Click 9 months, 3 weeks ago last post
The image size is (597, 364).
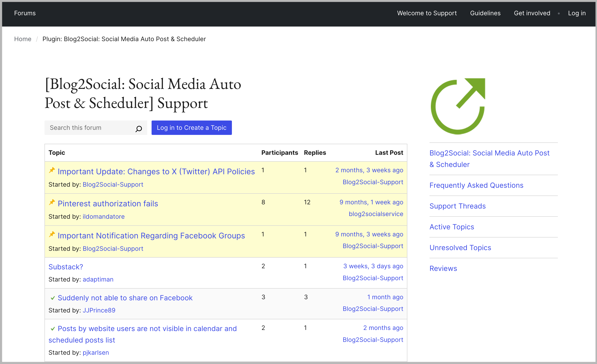[369, 234]
